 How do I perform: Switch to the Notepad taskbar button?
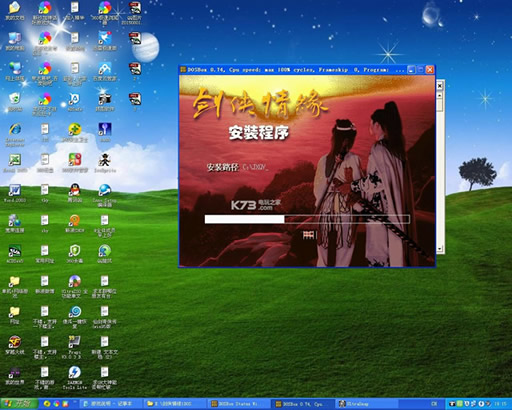point(110,404)
